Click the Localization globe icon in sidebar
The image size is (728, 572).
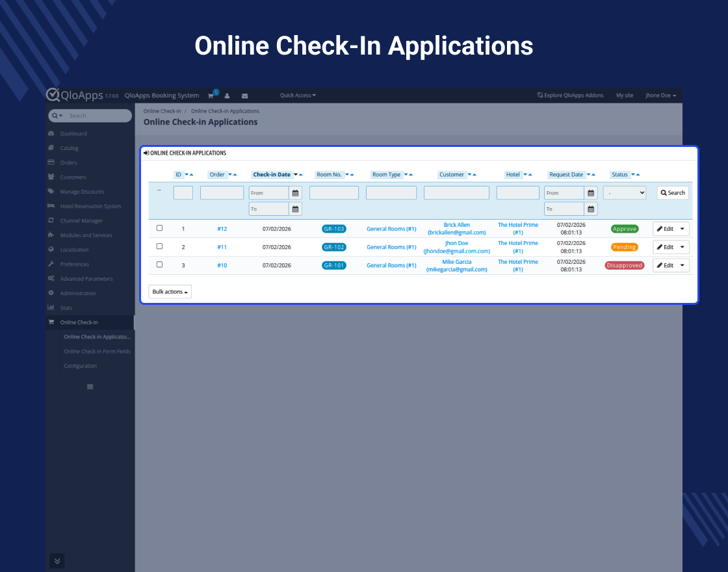click(x=51, y=250)
